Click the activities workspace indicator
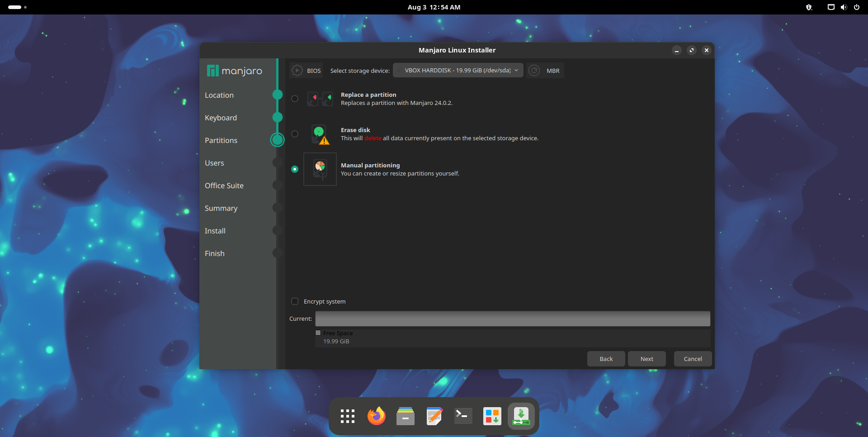 (x=18, y=7)
